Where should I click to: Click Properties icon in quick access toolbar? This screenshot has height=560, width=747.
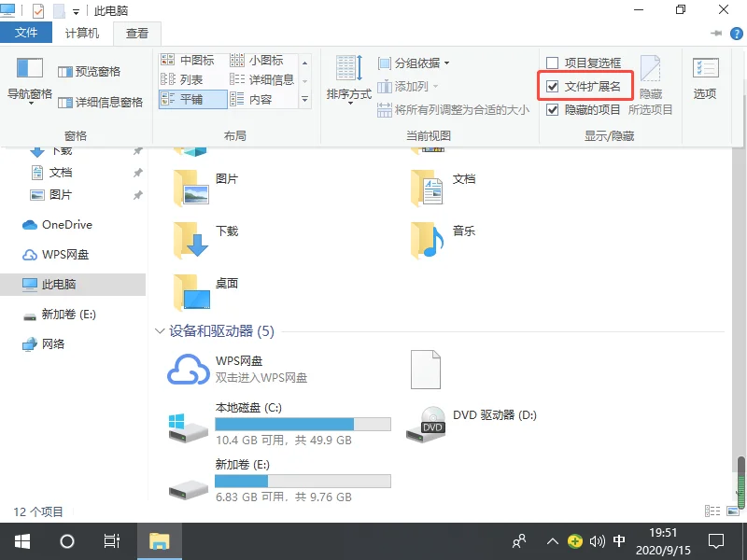pyautogui.click(x=37, y=10)
